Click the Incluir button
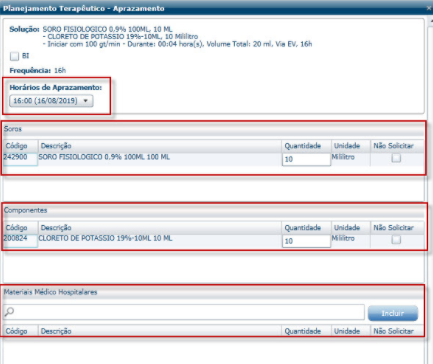The image size is (433, 364). click(393, 313)
